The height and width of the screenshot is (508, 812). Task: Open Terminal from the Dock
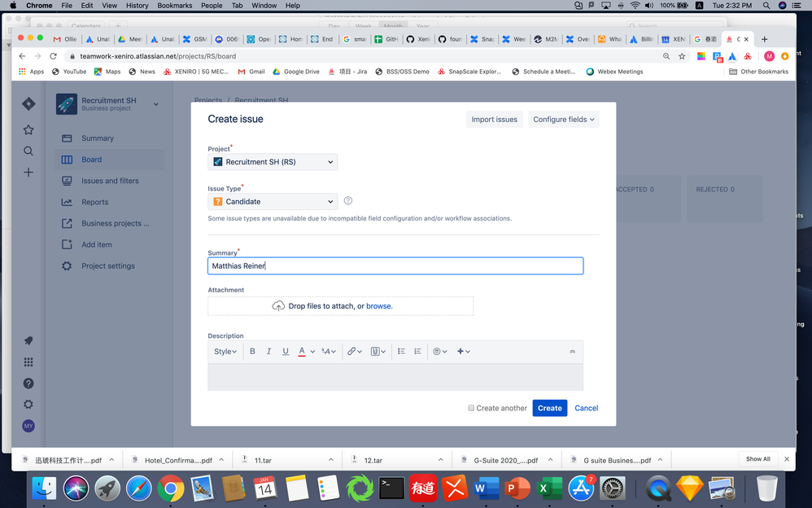click(392, 488)
